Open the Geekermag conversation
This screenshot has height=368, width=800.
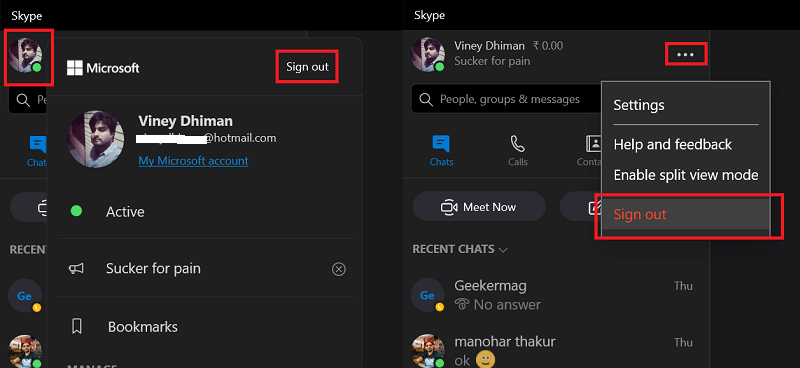click(556, 295)
